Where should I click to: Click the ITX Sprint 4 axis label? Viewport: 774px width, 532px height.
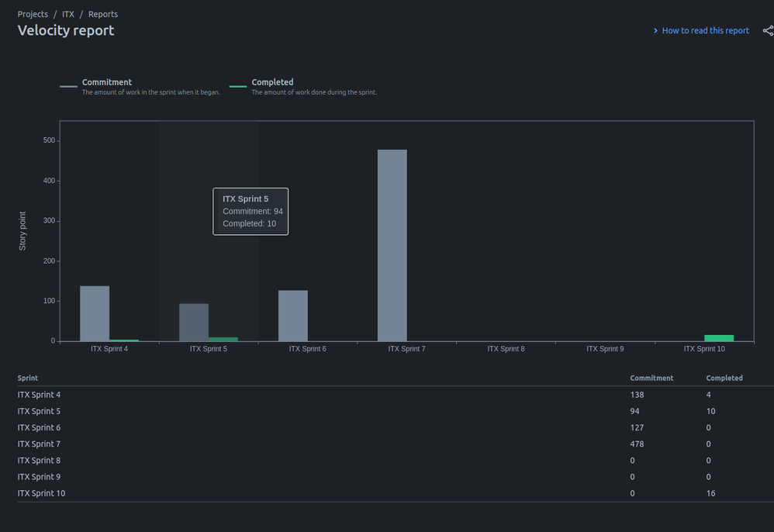(x=109, y=349)
